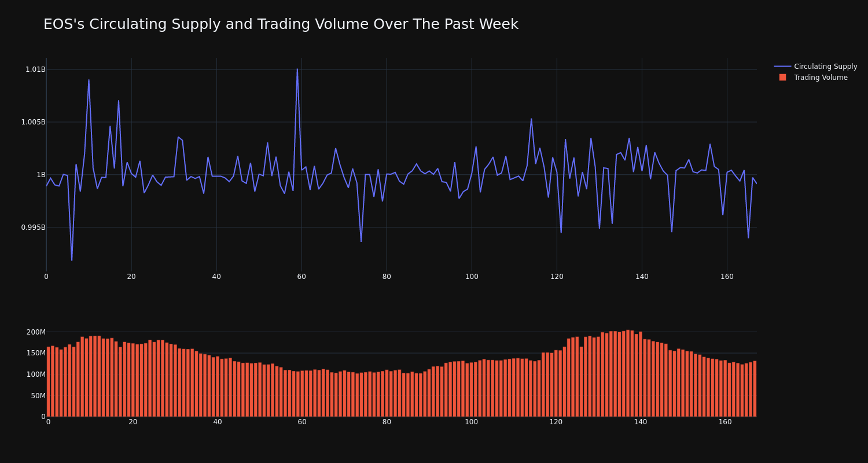Click the 80 tick on the volume chart x-axis
This screenshot has height=463, width=868.
[387, 422]
